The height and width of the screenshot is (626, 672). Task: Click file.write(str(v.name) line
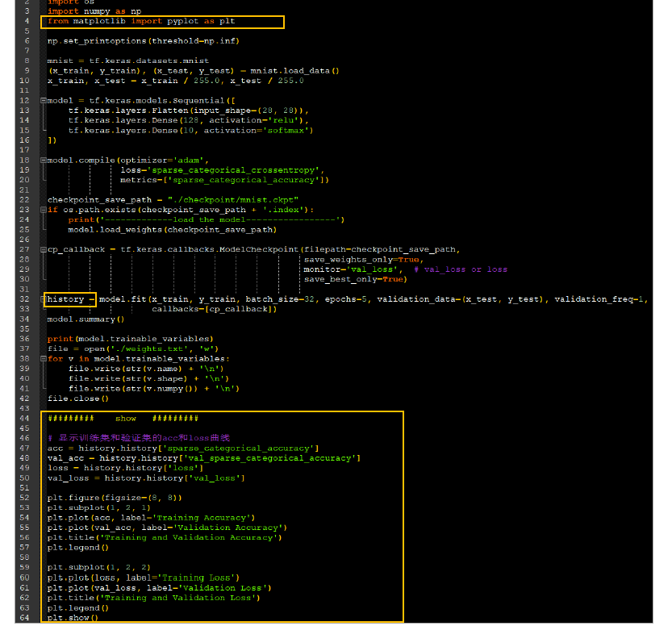pyautogui.click(x=146, y=369)
